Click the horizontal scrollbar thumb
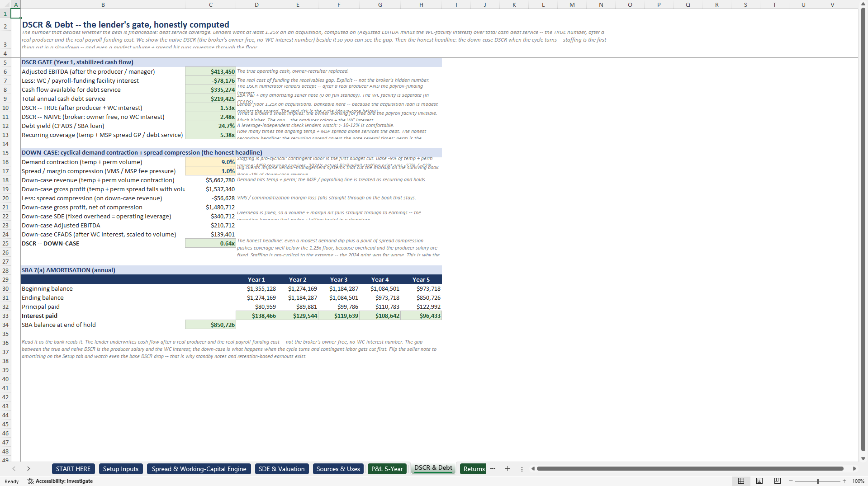This screenshot has height=486, width=868. pyautogui.click(x=690, y=469)
